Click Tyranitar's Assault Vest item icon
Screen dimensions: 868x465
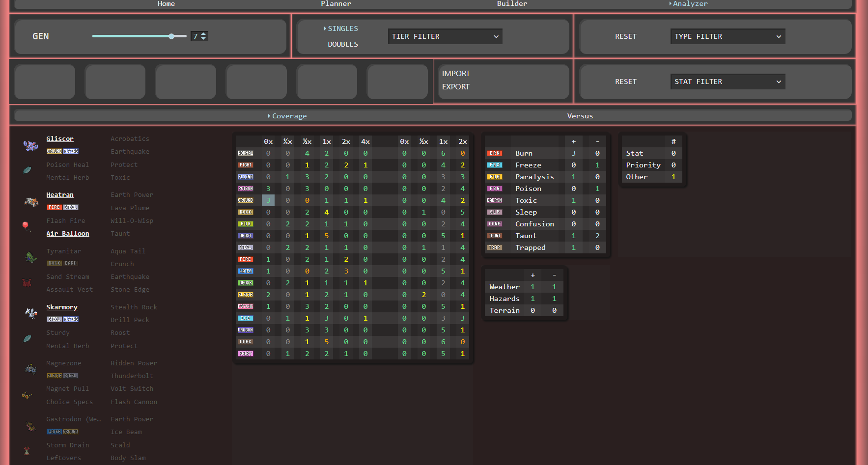pyautogui.click(x=27, y=283)
